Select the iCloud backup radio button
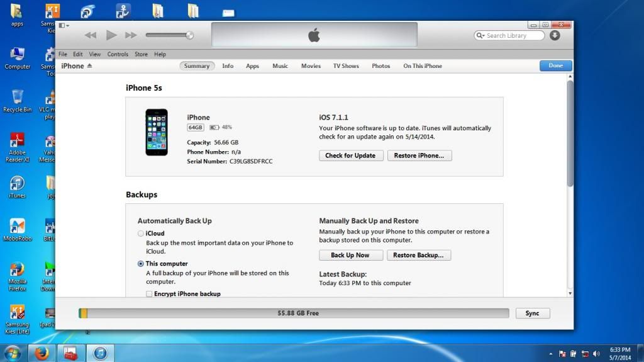The width and height of the screenshot is (644, 362). pyautogui.click(x=140, y=233)
